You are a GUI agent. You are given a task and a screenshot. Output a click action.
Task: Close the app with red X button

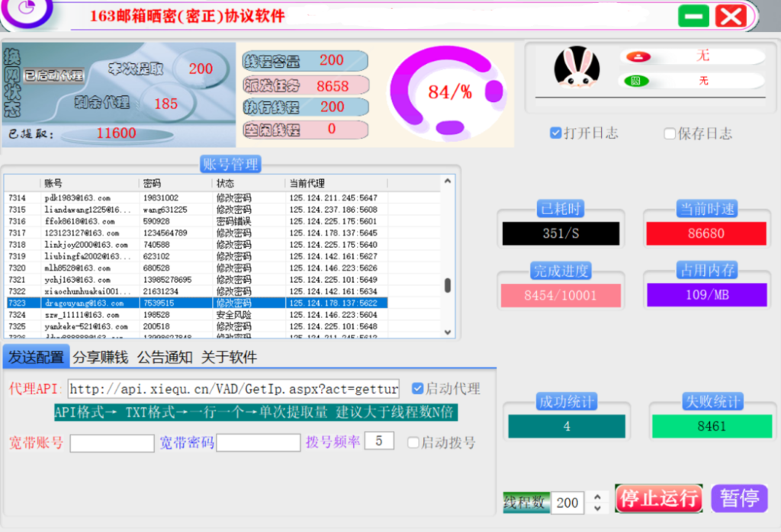pyautogui.click(x=731, y=16)
